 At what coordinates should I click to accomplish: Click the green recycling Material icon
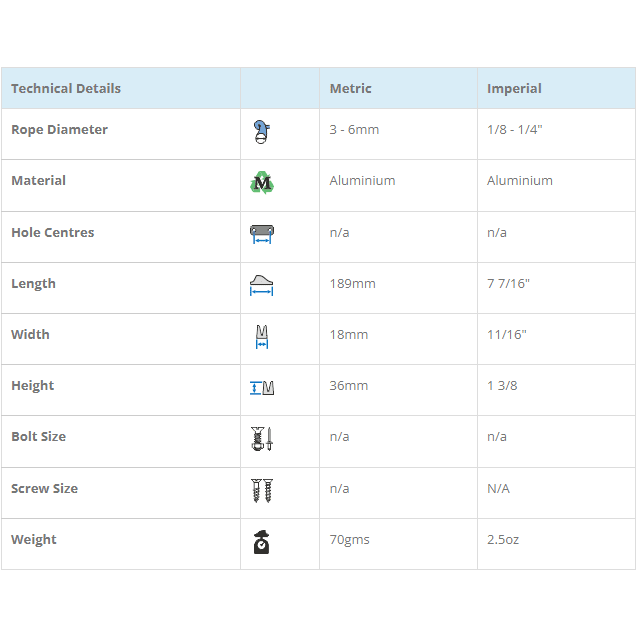click(x=262, y=182)
